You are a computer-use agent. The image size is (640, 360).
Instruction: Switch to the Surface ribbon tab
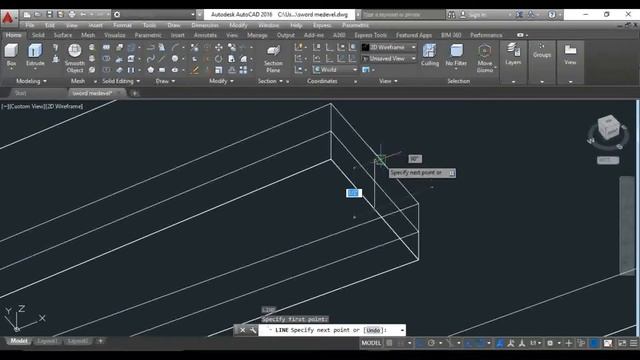coord(62,35)
